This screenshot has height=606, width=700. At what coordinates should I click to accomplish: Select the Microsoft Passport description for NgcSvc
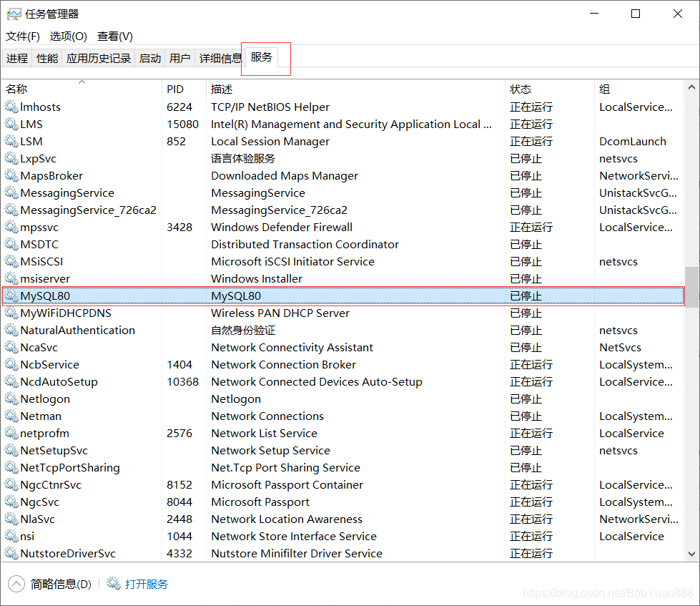[x=260, y=502]
